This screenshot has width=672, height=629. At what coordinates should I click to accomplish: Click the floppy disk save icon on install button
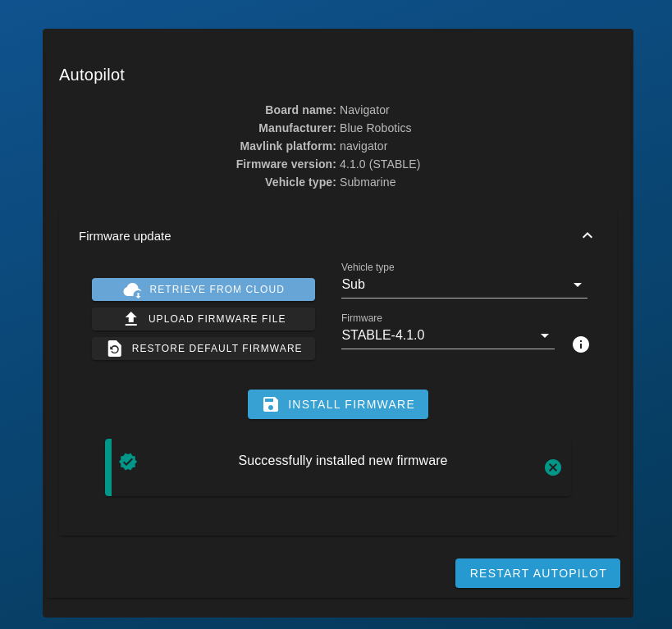271,404
